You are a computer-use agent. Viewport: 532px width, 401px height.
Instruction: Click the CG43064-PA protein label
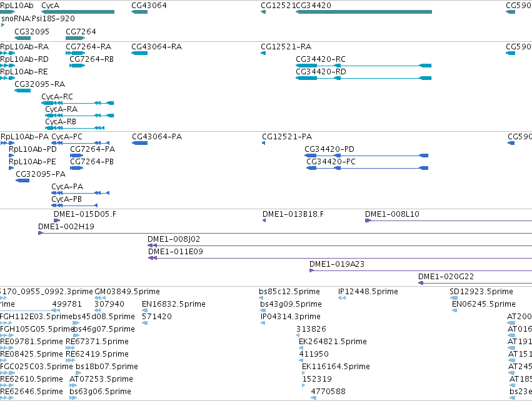[x=157, y=137]
